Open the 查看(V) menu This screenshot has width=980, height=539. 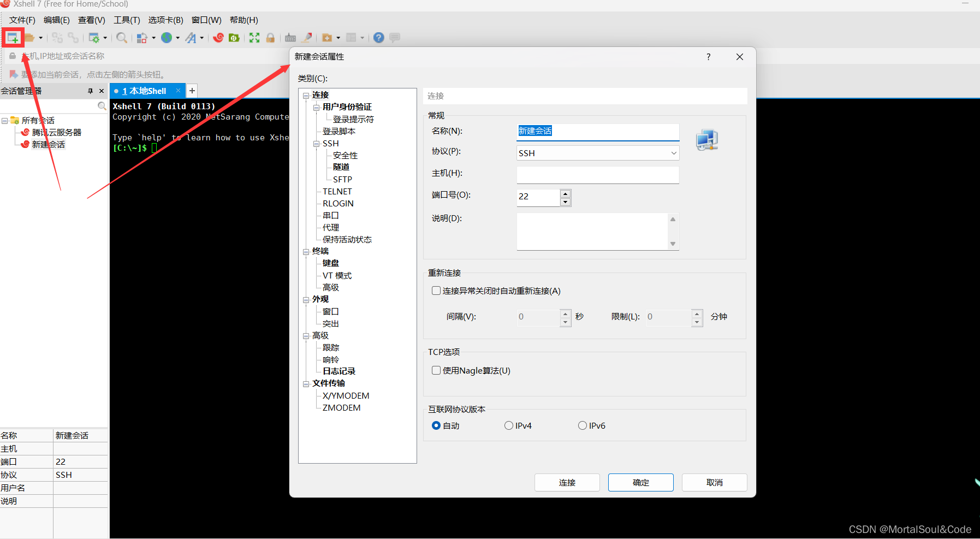(92, 20)
